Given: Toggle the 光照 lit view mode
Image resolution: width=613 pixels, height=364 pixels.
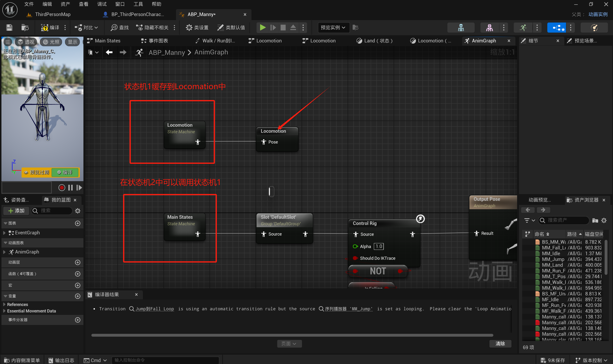Looking at the screenshot, I should coord(51,42).
